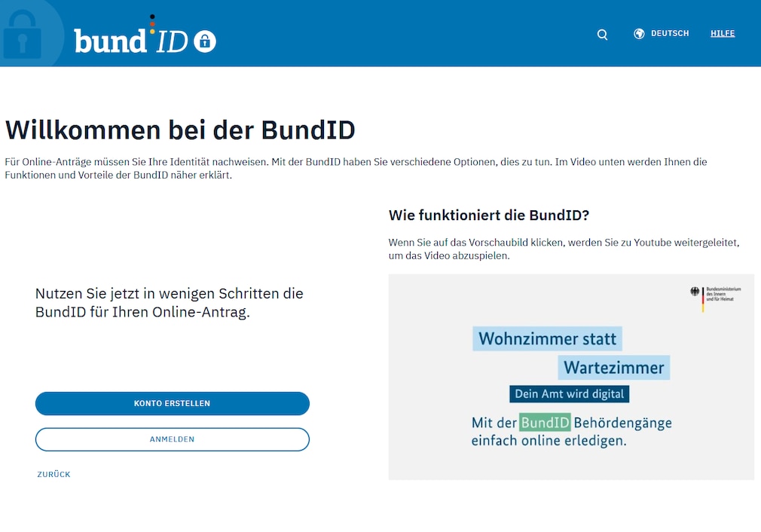This screenshot has height=532, width=761.
Task: Click the heading 'Willkommen bei der BundID'
Action: 180,130
